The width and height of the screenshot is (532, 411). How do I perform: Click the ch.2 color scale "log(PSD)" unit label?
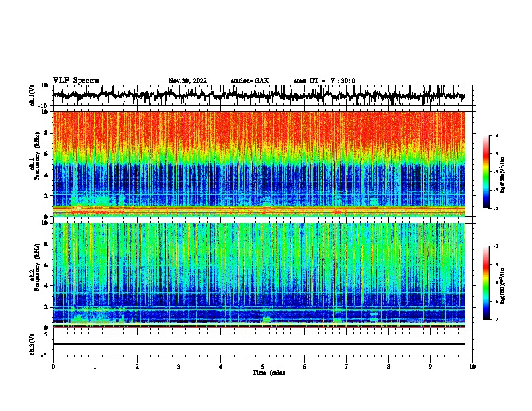coord(502,285)
